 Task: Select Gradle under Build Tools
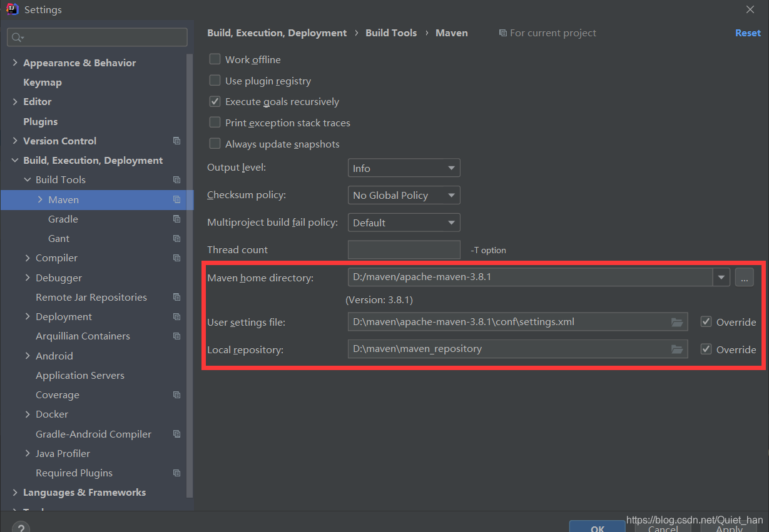click(x=63, y=219)
